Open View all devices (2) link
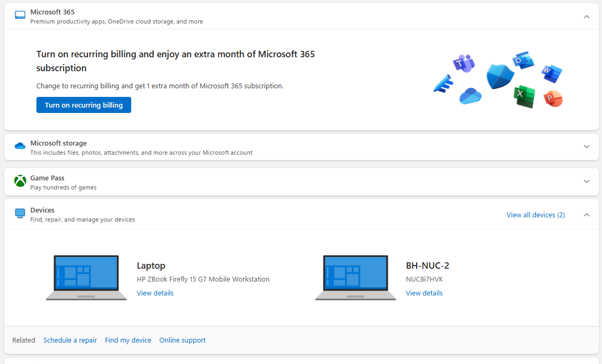The width and height of the screenshot is (602, 364). [x=536, y=215]
